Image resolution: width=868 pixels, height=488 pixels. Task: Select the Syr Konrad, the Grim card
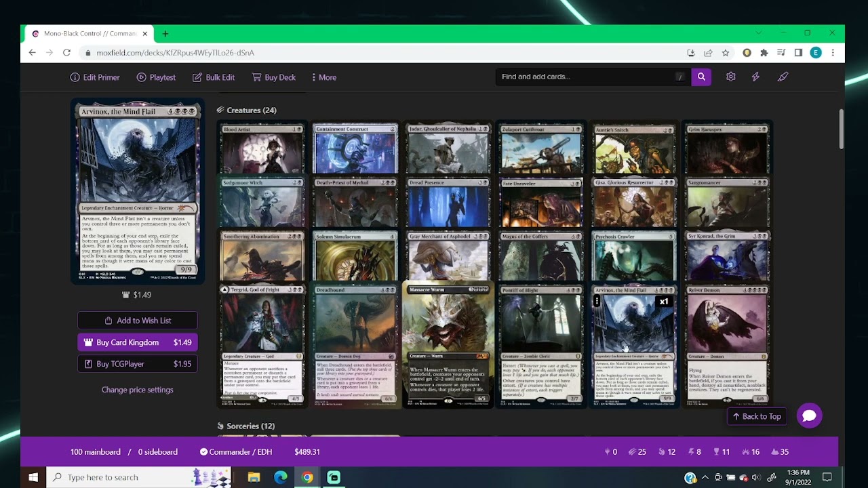(x=727, y=256)
